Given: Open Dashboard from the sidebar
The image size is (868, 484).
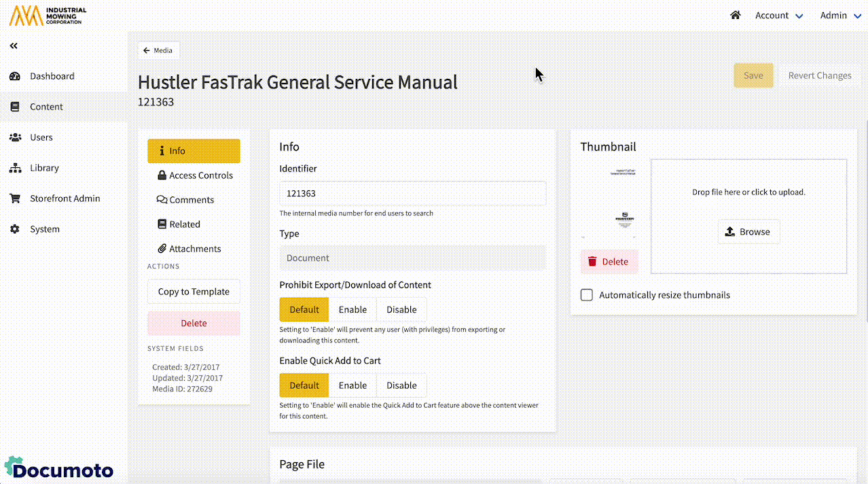Looking at the screenshot, I should pyautogui.click(x=52, y=76).
